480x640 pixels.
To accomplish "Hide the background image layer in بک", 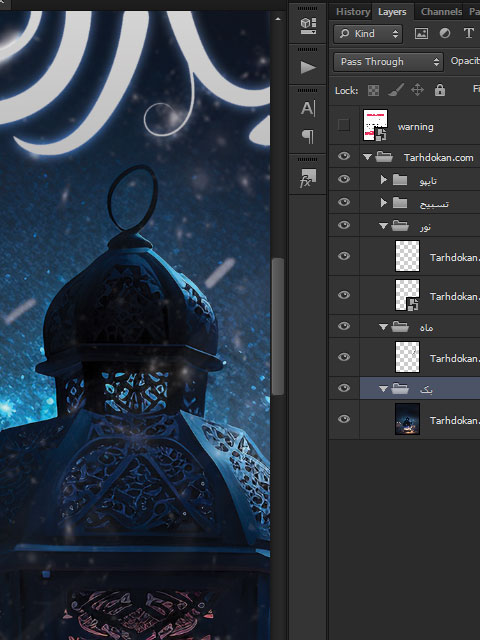I will (x=344, y=419).
